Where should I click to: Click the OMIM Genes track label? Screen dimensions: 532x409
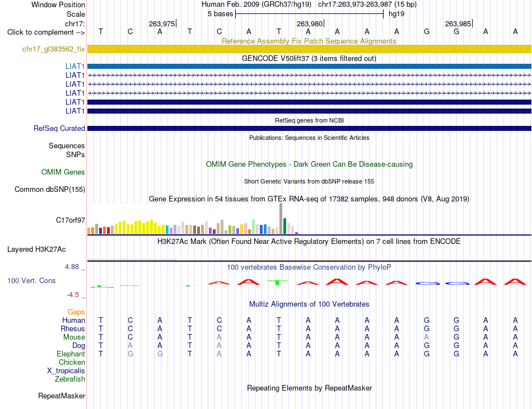pyautogui.click(x=63, y=172)
